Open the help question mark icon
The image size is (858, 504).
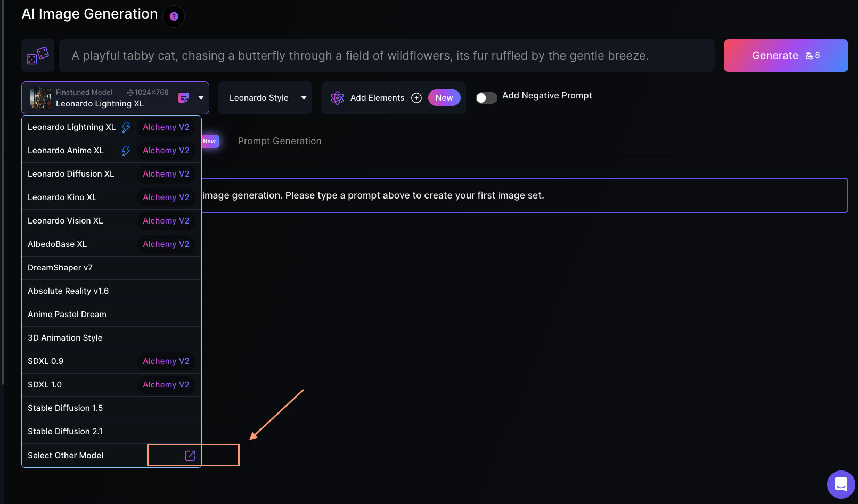click(x=174, y=16)
